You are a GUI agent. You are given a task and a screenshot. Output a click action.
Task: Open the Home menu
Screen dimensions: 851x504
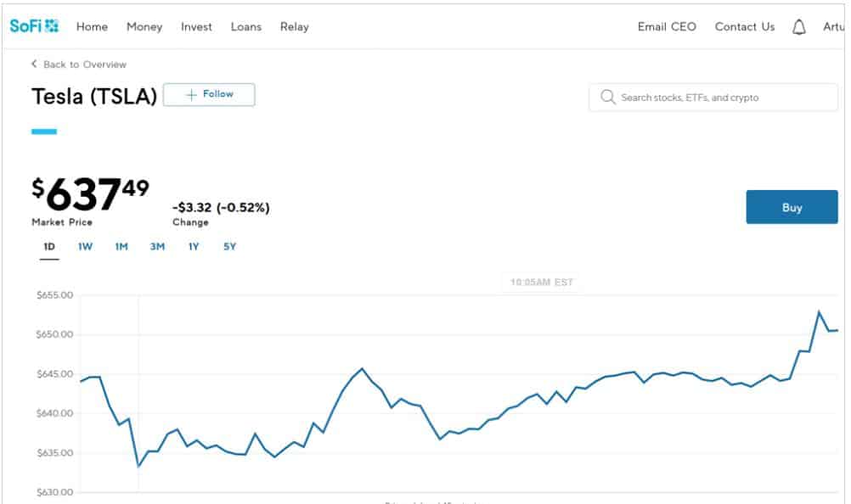[93, 26]
